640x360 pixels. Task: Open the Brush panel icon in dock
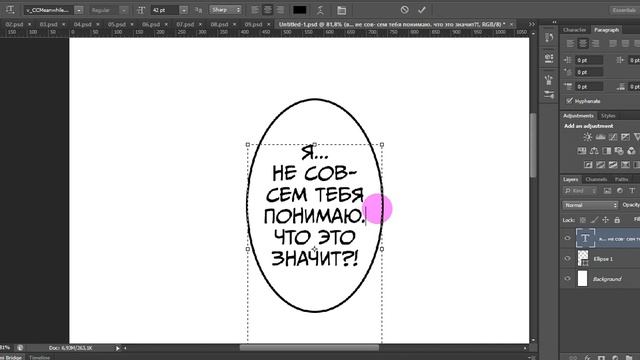[549, 79]
